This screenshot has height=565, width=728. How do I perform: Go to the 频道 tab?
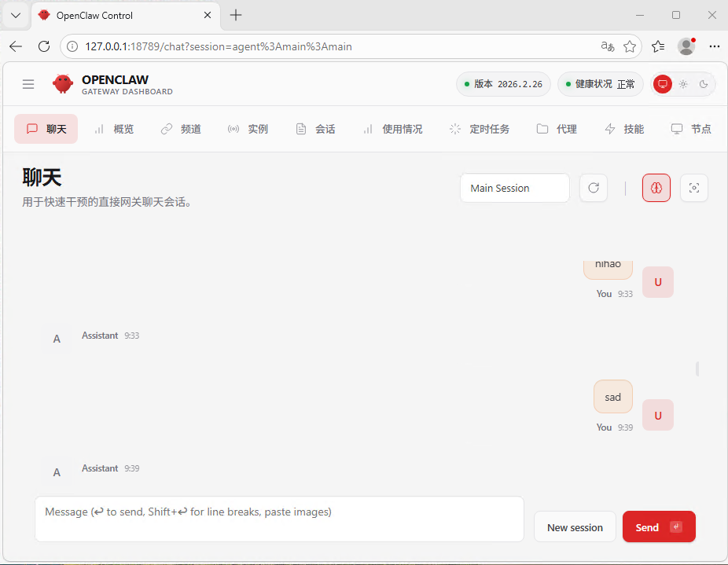click(x=181, y=129)
